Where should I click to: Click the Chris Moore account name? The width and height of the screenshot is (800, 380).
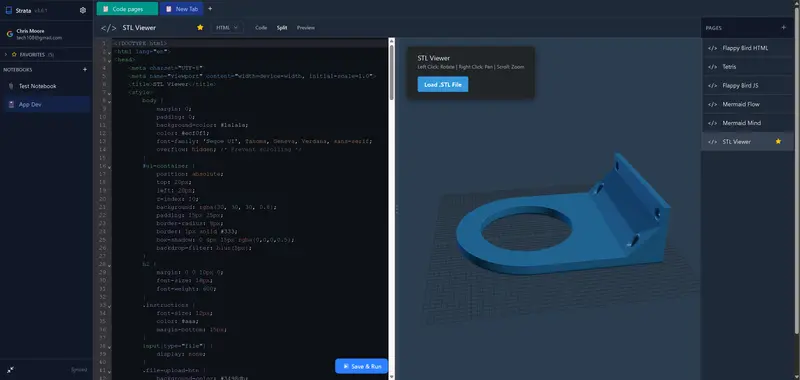coord(30,31)
